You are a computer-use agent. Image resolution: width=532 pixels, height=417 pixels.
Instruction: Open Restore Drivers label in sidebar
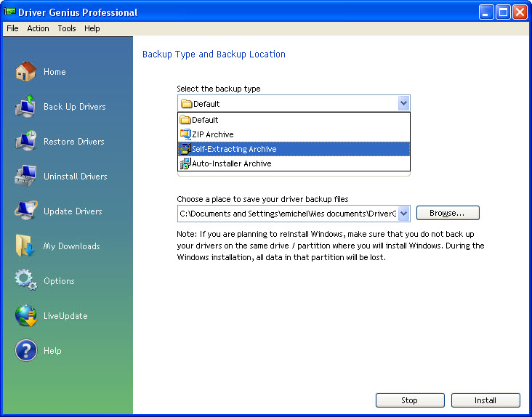74,142
